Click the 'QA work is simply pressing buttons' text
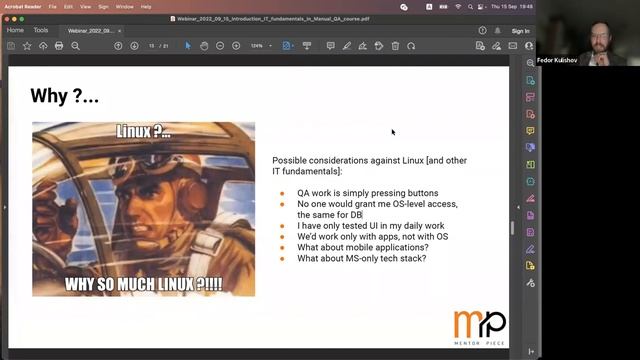This screenshot has height=360, width=640. pyautogui.click(x=368, y=193)
